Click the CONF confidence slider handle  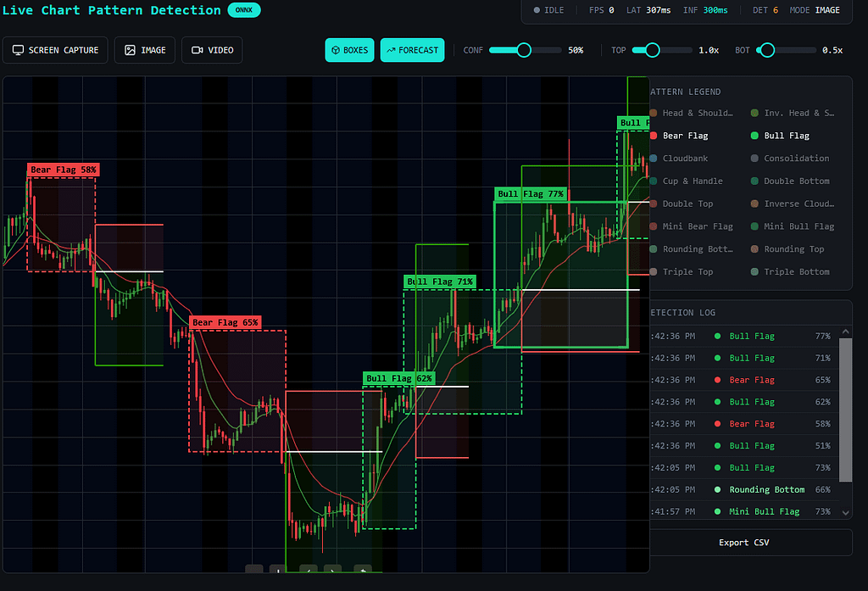tap(524, 50)
